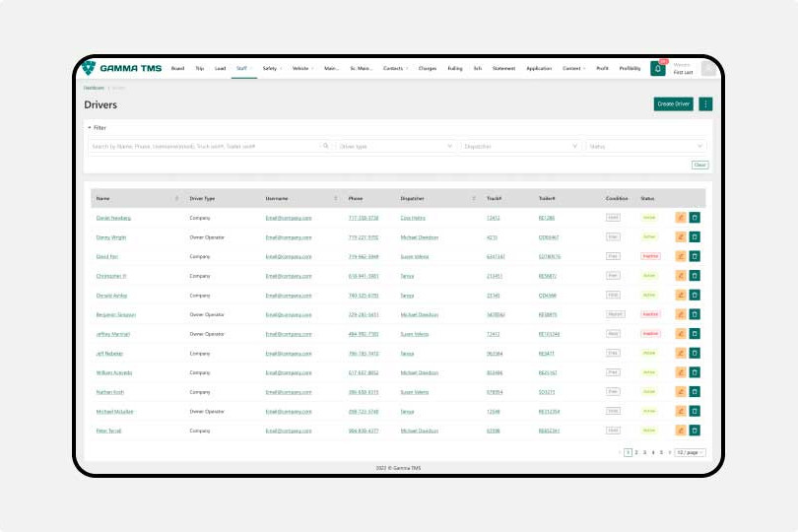Screen dimensions: 798x532
Task: Open the notifications bell icon
Action: pyautogui.click(x=657, y=68)
